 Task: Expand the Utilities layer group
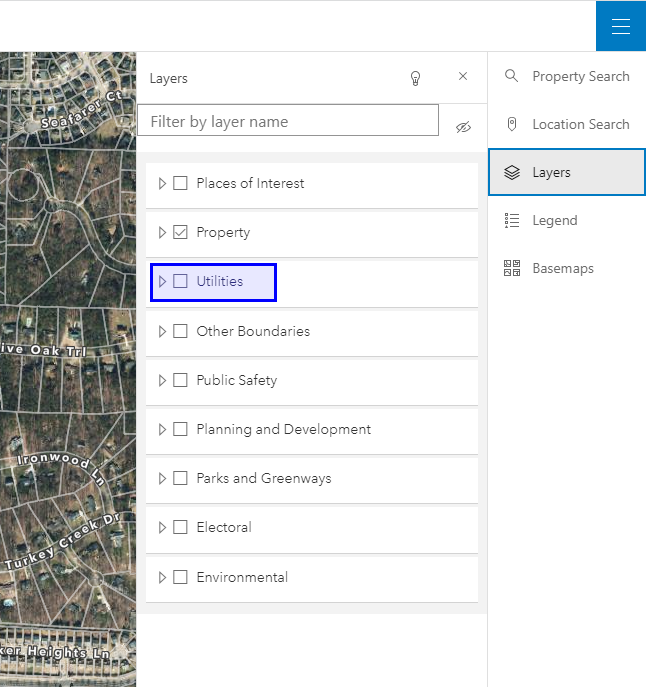click(162, 281)
